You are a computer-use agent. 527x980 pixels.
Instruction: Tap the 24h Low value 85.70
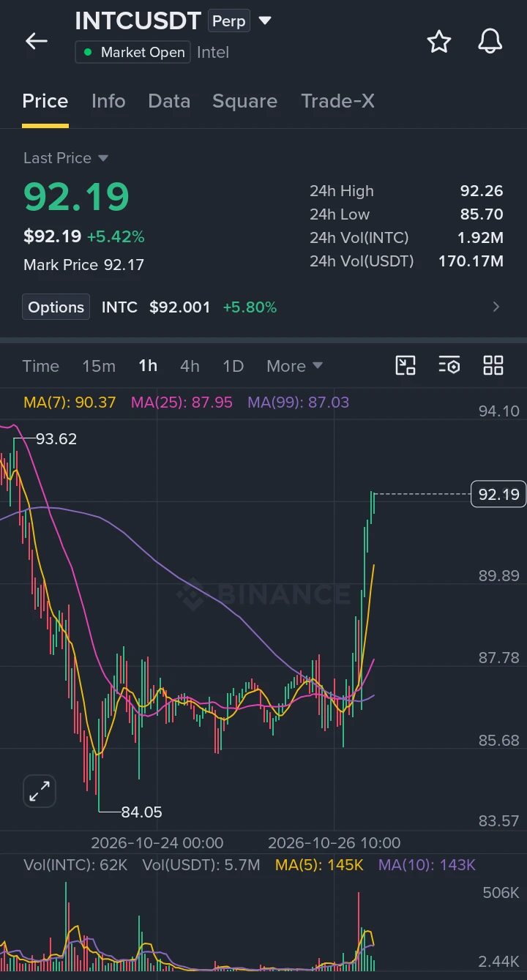[x=482, y=214]
